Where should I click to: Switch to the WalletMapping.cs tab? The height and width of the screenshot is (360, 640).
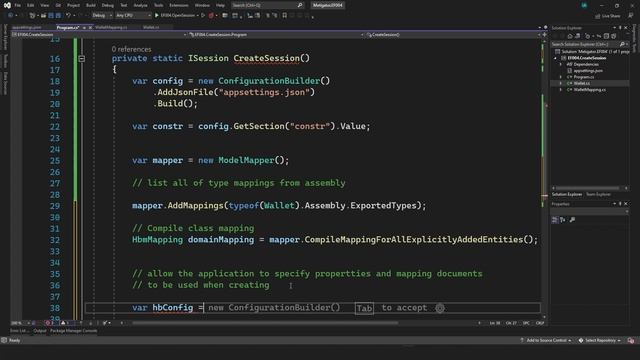pos(111,27)
